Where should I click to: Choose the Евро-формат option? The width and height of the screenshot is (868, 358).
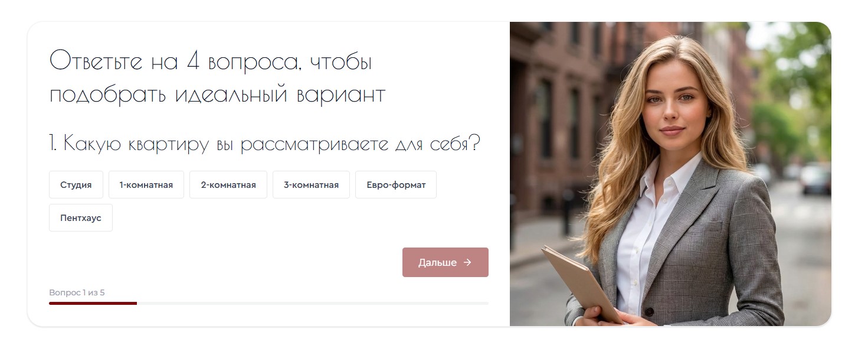click(396, 185)
